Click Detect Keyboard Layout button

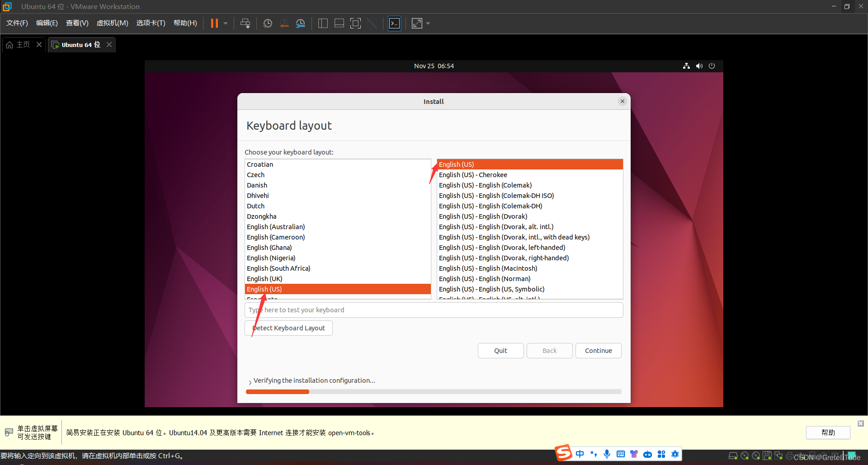coord(288,328)
